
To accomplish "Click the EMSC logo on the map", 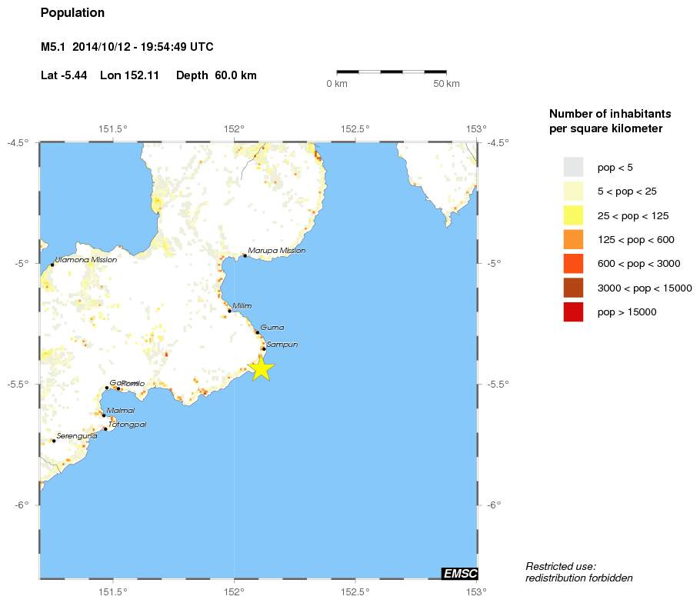I will (459, 573).
